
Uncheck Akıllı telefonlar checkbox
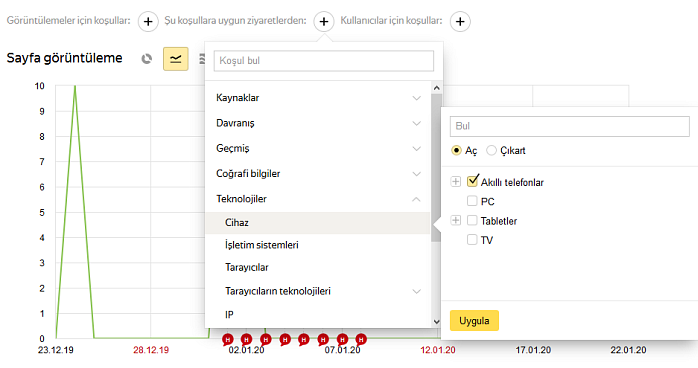[x=472, y=181]
